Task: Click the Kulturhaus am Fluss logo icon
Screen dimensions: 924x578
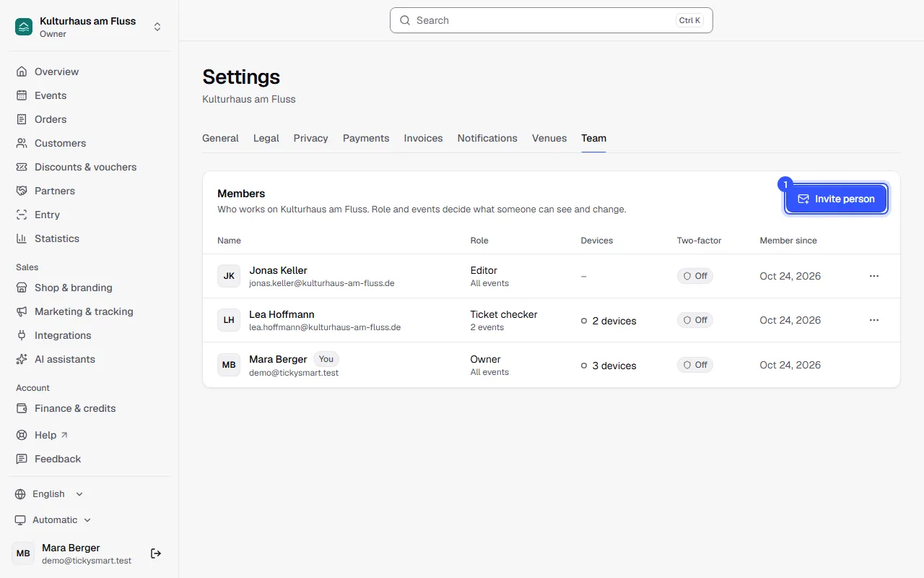Action: point(24,27)
